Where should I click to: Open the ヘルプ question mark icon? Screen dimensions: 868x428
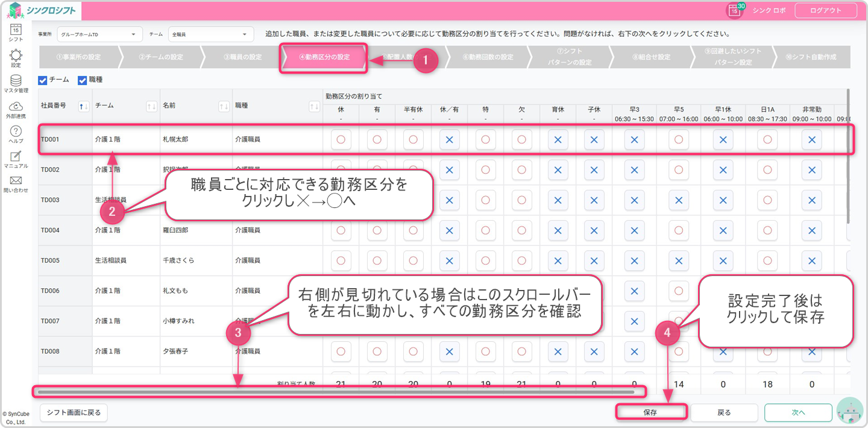[16, 133]
